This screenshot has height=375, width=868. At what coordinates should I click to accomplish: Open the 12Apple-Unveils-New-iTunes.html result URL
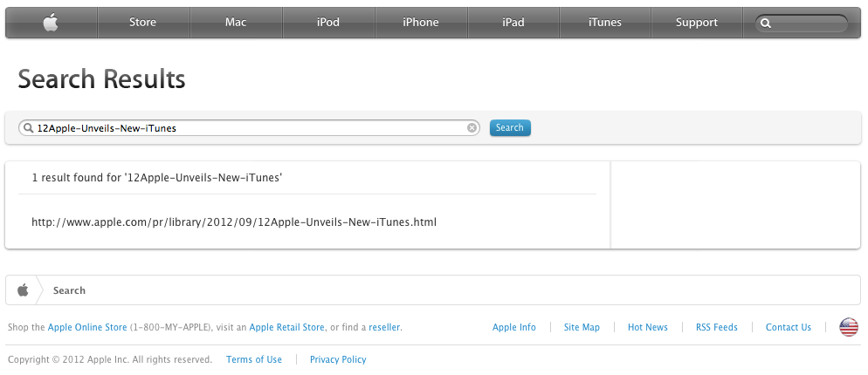(233, 222)
